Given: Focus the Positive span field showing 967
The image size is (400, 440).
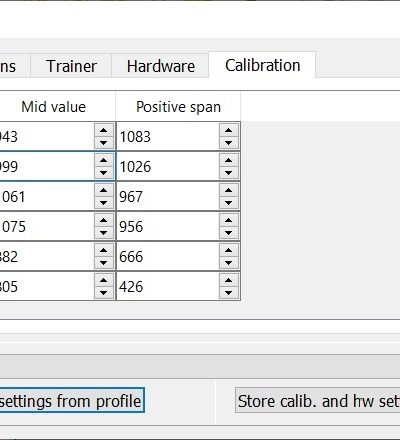Looking at the screenshot, I should (x=168, y=196).
